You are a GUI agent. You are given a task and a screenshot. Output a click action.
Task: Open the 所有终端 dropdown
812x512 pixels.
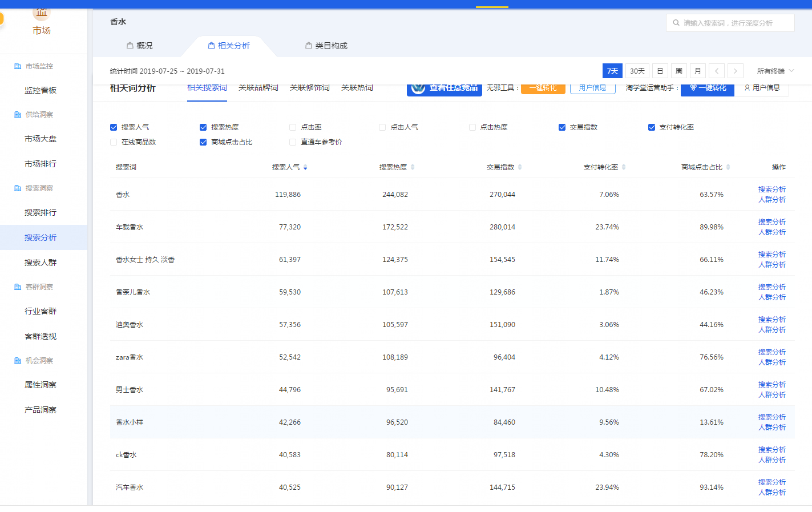[x=775, y=71]
